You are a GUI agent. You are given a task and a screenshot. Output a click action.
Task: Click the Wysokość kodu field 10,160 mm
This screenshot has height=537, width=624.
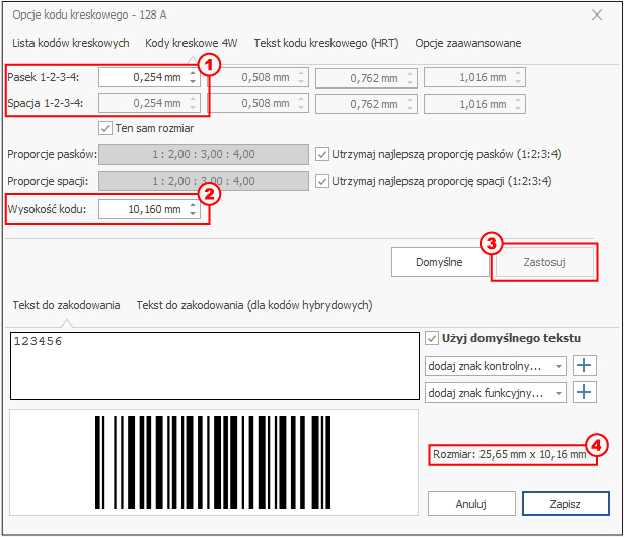tap(149, 209)
